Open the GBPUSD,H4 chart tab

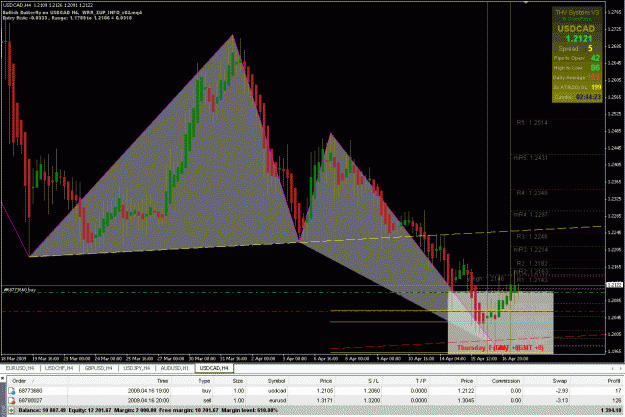(x=98, y=368)
